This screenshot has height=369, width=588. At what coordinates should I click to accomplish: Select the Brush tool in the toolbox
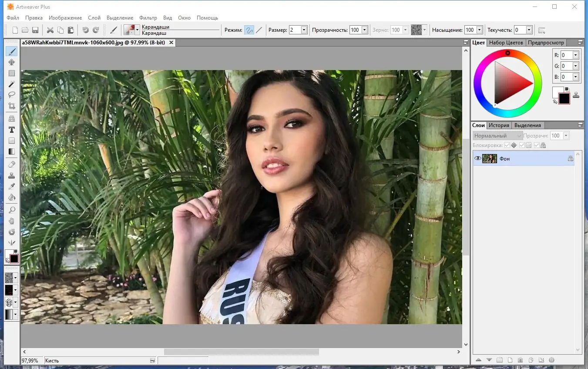(x=12, y=51)
